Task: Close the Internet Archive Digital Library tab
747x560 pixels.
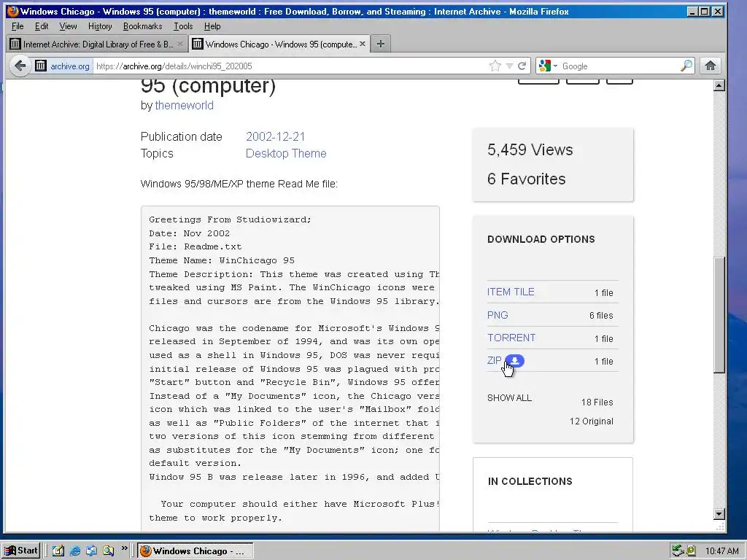Action: click(x=179, y=44)
